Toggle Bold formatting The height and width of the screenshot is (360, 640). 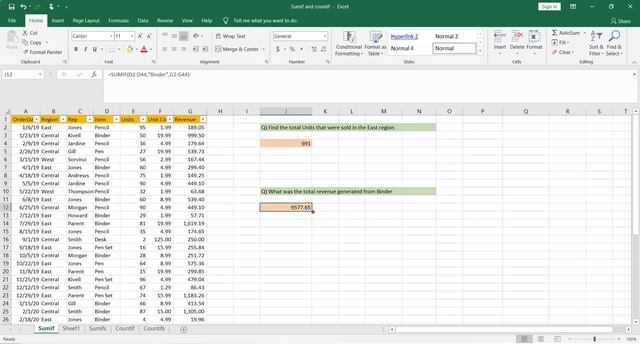[76, 49]
